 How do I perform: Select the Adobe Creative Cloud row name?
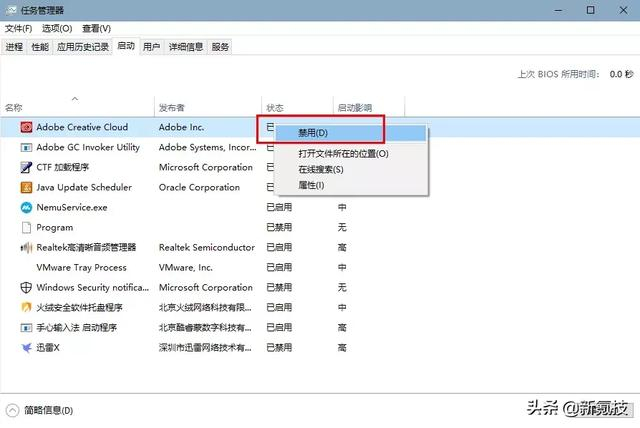tap(82, 127)
